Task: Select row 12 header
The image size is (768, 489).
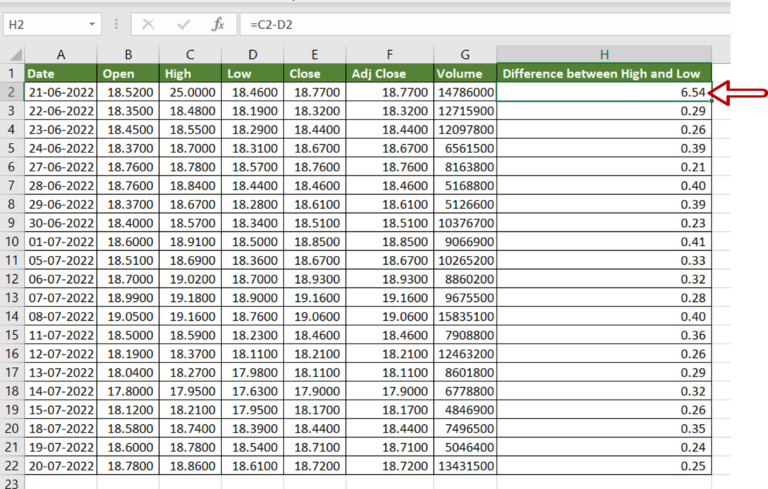Action: (12, 279)
